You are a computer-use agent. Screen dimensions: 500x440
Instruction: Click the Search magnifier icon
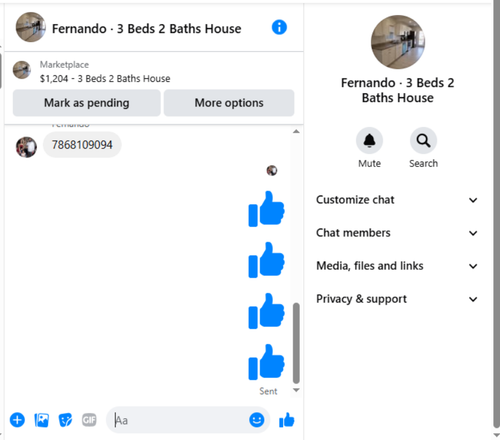pos(423,141)
